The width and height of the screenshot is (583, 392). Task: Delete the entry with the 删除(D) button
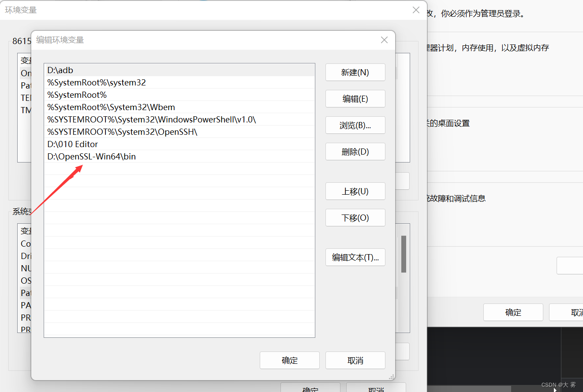355,152
